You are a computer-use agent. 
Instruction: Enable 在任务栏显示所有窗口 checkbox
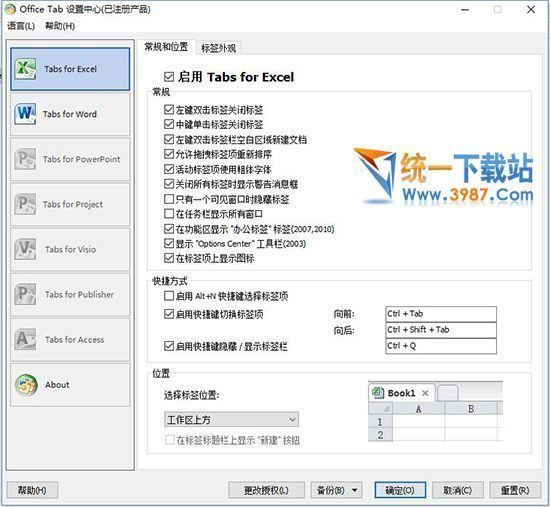(169, 214)
